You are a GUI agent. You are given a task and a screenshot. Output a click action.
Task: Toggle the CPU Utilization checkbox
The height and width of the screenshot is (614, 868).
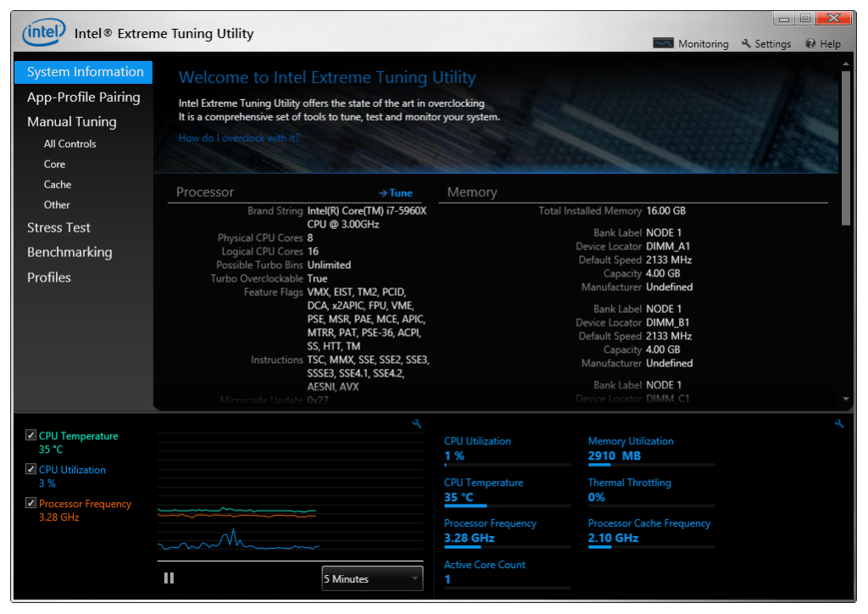click(31, 470)
